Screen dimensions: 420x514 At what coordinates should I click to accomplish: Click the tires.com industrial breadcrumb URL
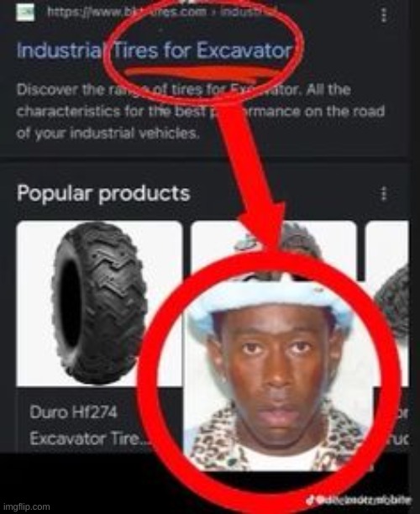point(162,12)
